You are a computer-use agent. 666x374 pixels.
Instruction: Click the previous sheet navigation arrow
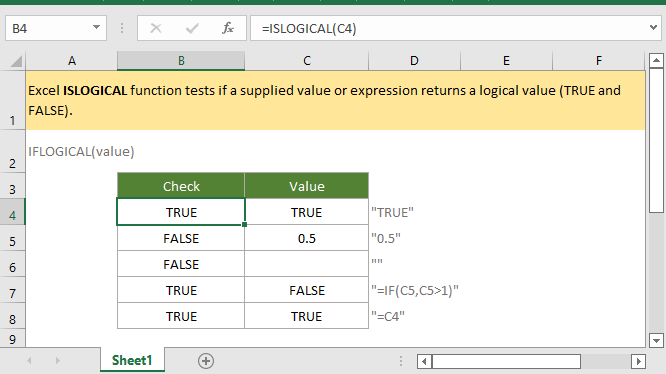pos(29,361)
